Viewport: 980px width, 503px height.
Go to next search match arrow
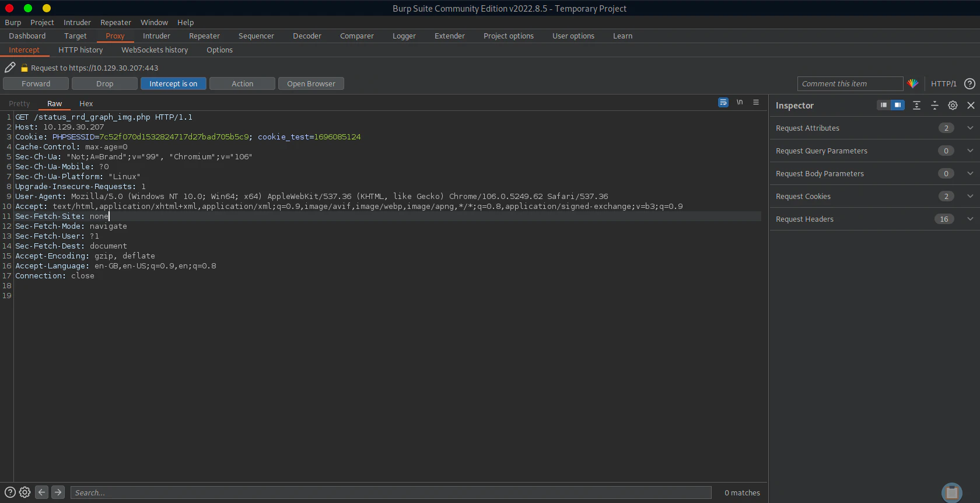(x=58, y=492)
